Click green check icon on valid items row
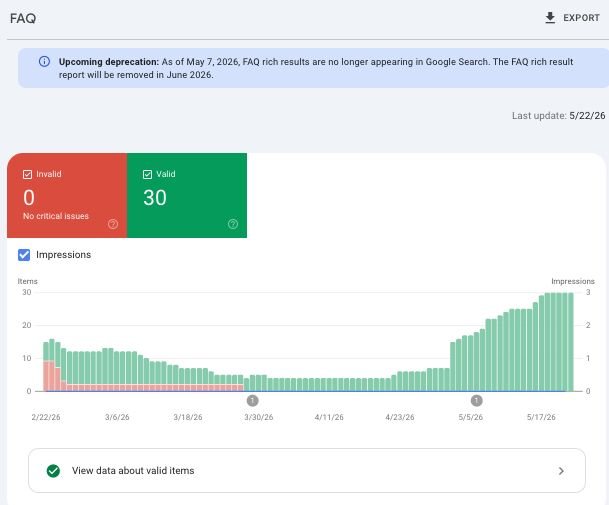The height and width of the screenshot is (505, 609). (53, 471)
